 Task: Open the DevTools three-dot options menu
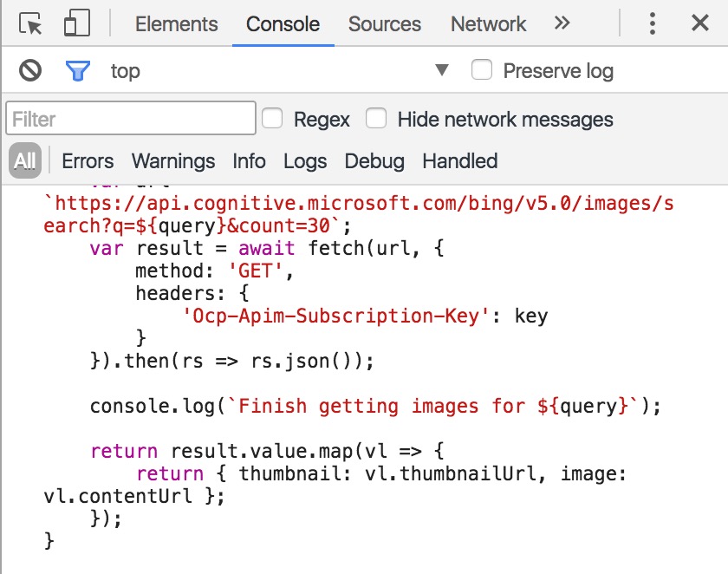(653, 23)
